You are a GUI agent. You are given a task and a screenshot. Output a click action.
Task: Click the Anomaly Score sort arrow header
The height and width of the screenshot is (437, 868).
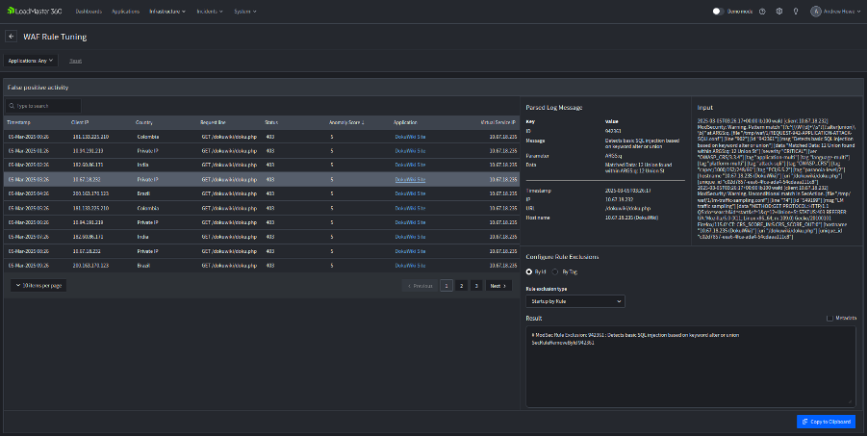(345, 123)
